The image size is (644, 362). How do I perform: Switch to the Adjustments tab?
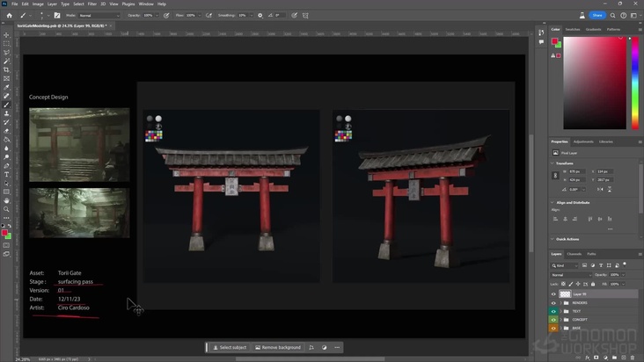[x=583, y=141]
